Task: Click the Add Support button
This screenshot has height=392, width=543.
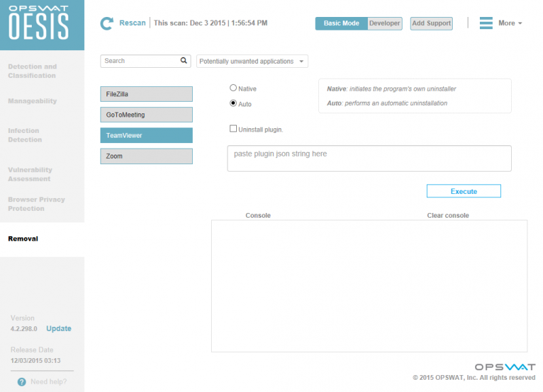Action: click(x=432, y=23)
